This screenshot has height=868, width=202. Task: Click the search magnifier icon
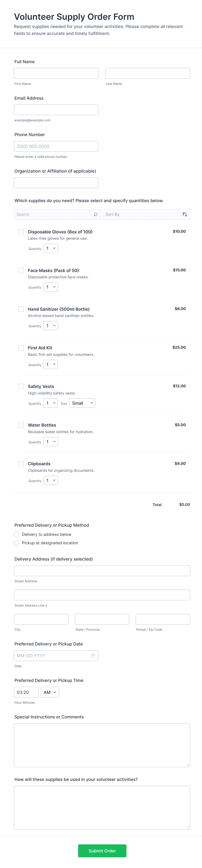pos(95,214)
